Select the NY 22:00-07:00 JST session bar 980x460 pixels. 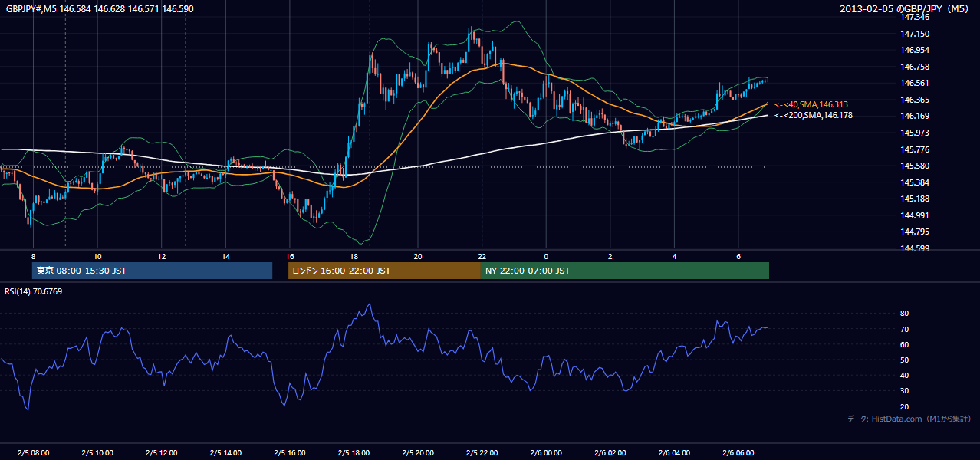pos(625,271)
